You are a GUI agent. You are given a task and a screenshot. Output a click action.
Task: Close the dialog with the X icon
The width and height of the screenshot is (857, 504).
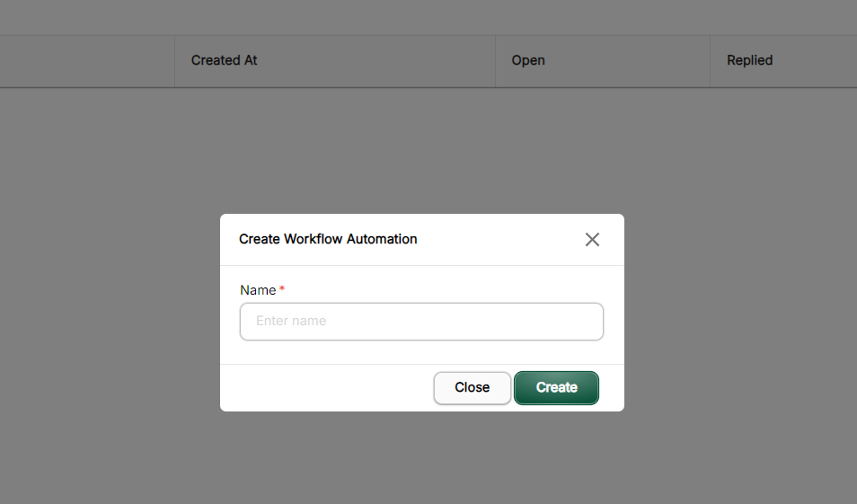pos(592,239)
